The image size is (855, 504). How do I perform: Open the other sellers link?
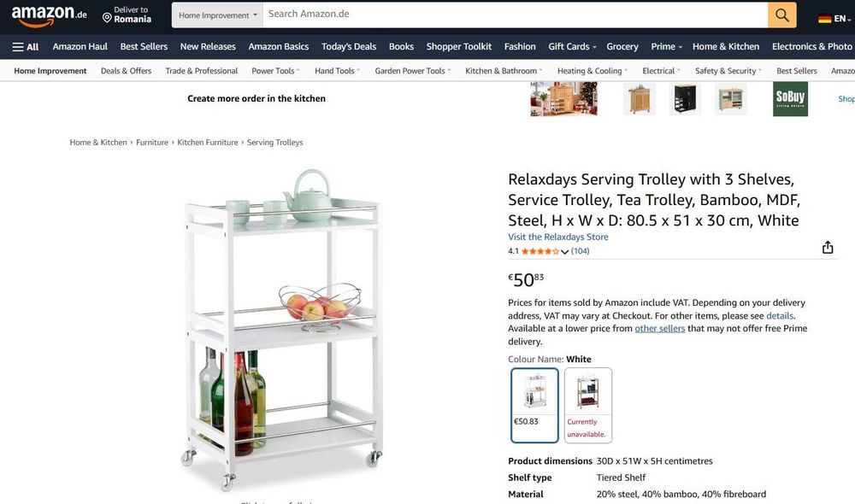659,329
